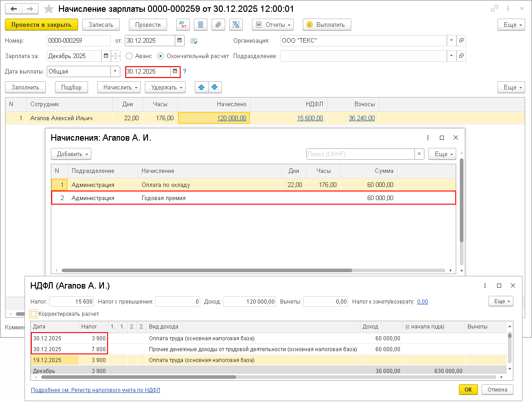Open the window's three-dot menu at top right
The width and height of the screenshot is (532, 402).
click(x=508, y=9)
